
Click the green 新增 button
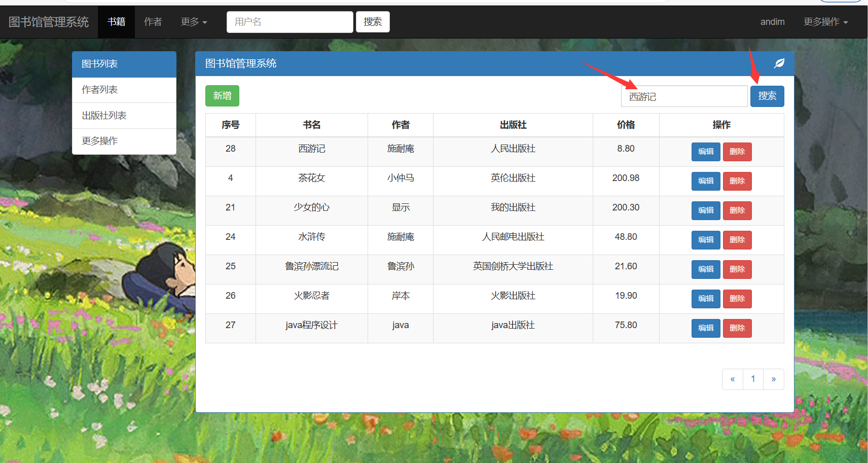[x=222, y=96]
